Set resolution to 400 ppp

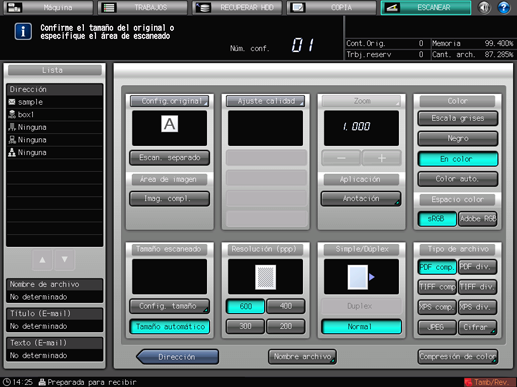tap(286, 306)
